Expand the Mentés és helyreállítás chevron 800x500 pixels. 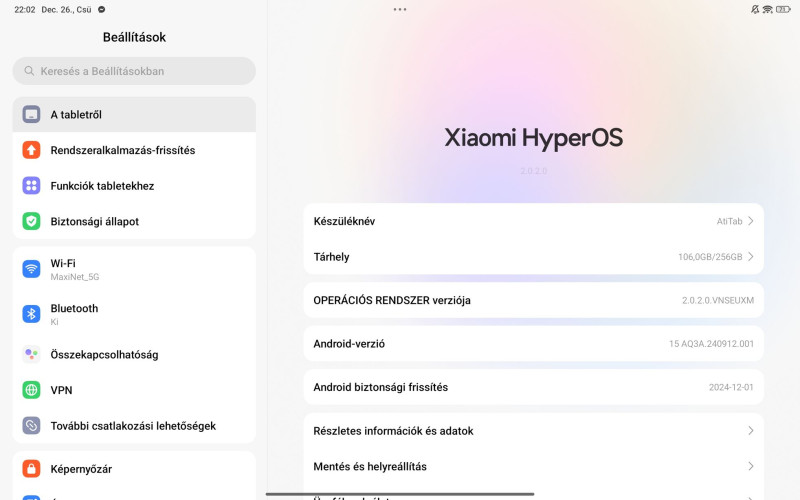[x=751, y=466]
